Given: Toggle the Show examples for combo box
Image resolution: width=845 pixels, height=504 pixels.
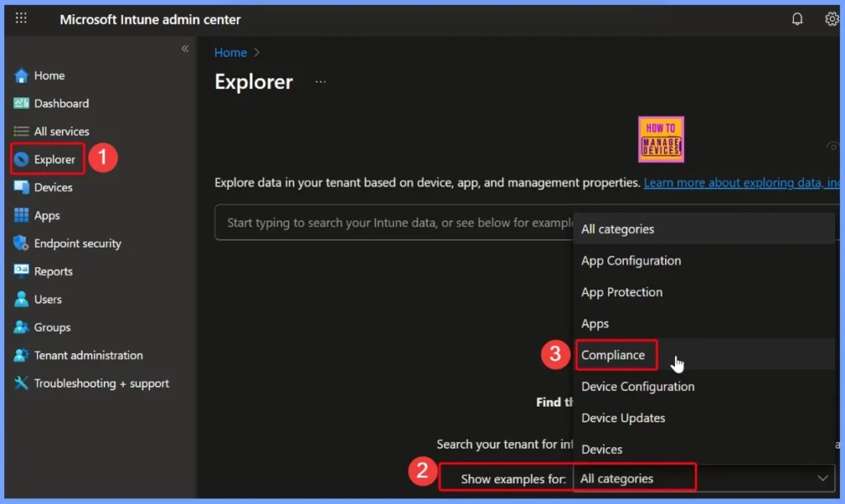Looking at the screenshot, I should click(704, 478).
